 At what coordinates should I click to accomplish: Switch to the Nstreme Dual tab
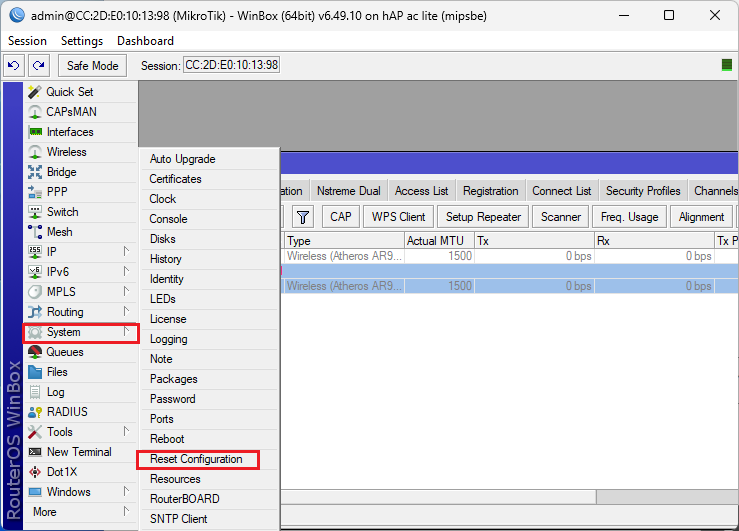pos(349,191)
